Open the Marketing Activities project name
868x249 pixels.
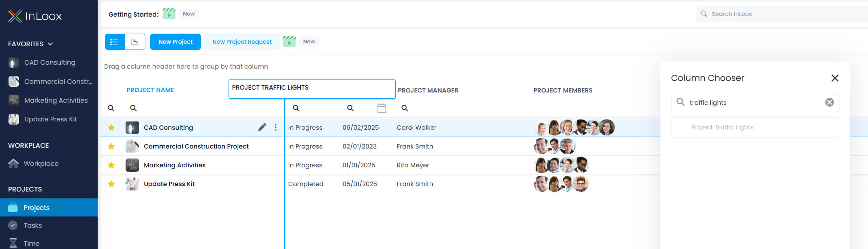pyautogui.click(x=174, y=165)
